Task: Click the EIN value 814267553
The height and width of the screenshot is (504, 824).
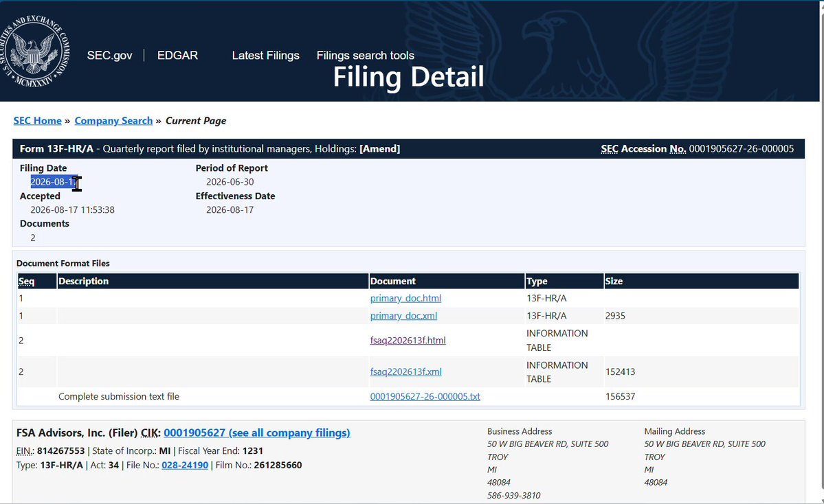Action: pos(60,451)
